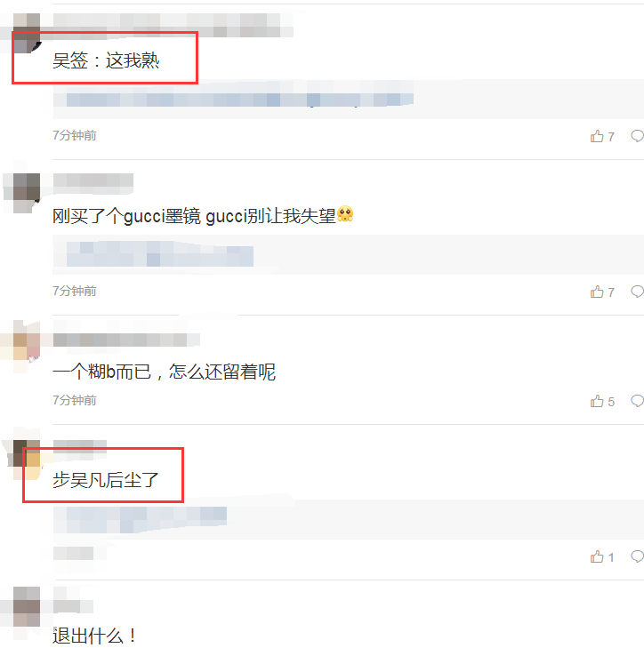Expand blurred replies under gucci墨镜 comment
Screen dimensions: 644x648
[159, 255]
